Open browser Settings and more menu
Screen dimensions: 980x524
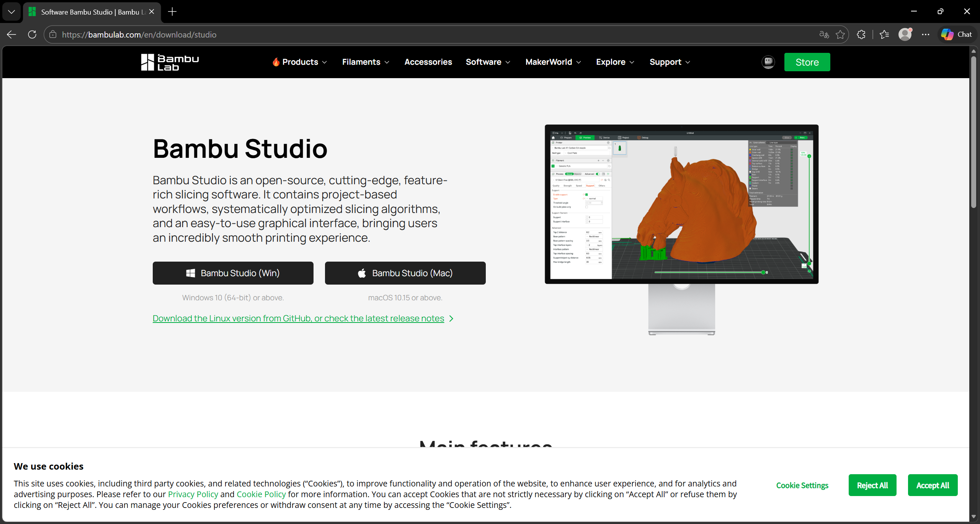pos(926,34)
